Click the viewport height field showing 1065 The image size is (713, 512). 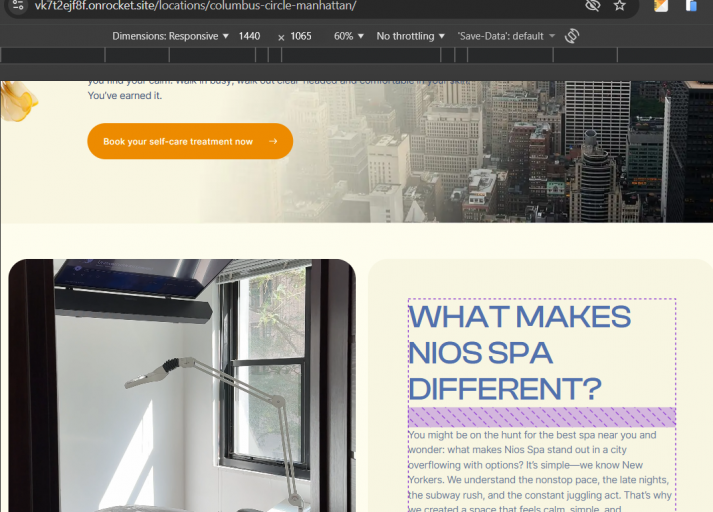pyautogui.click(x=301, y=36)
